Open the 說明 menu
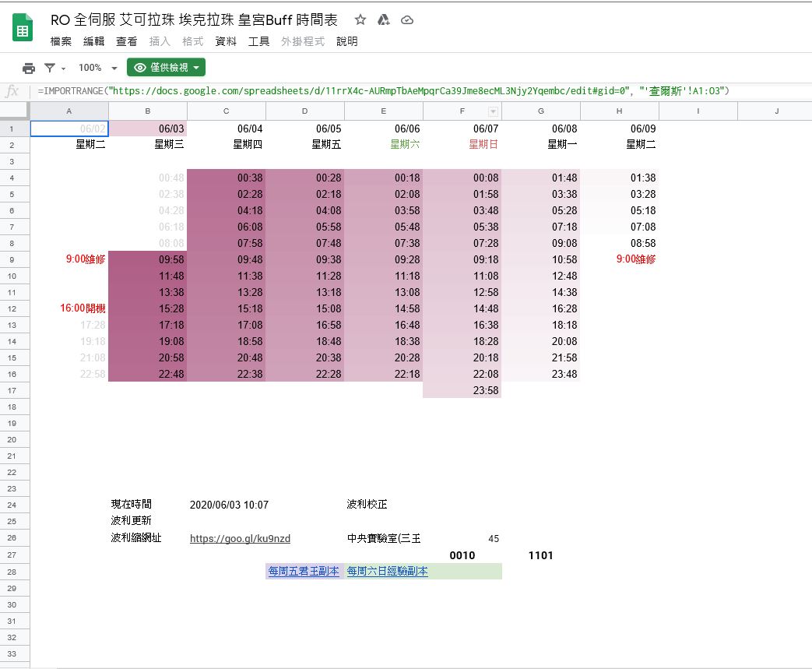 347,41
